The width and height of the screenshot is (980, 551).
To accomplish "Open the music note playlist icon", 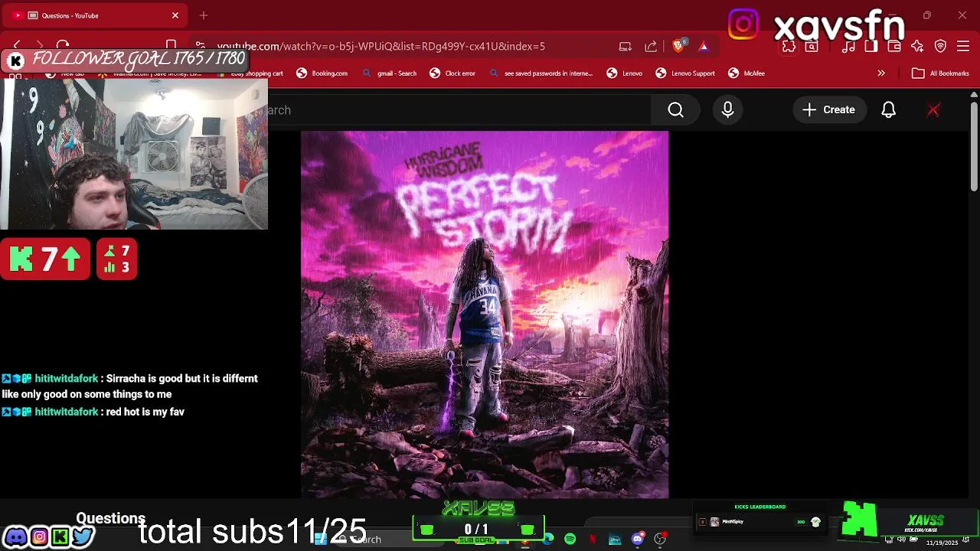I will click(x=848, y=46).
